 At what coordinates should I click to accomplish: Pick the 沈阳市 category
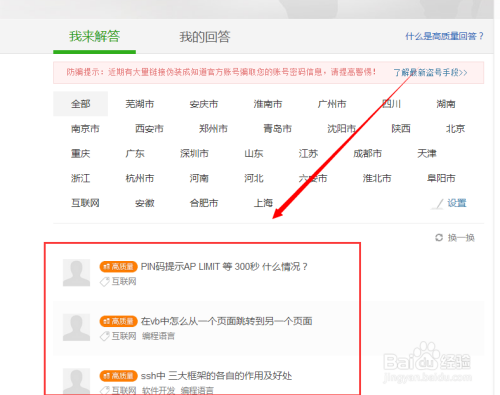pos(341,129)
